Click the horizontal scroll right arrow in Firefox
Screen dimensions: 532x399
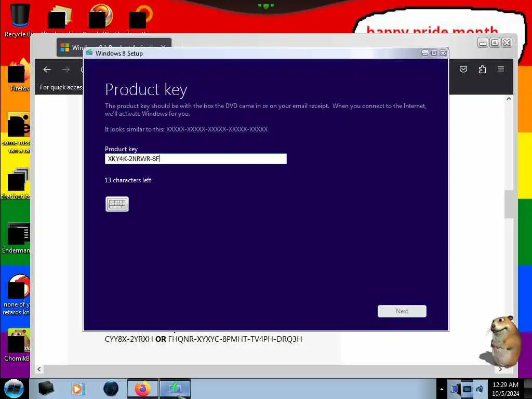pyautogui.click(x=500, y=369)
